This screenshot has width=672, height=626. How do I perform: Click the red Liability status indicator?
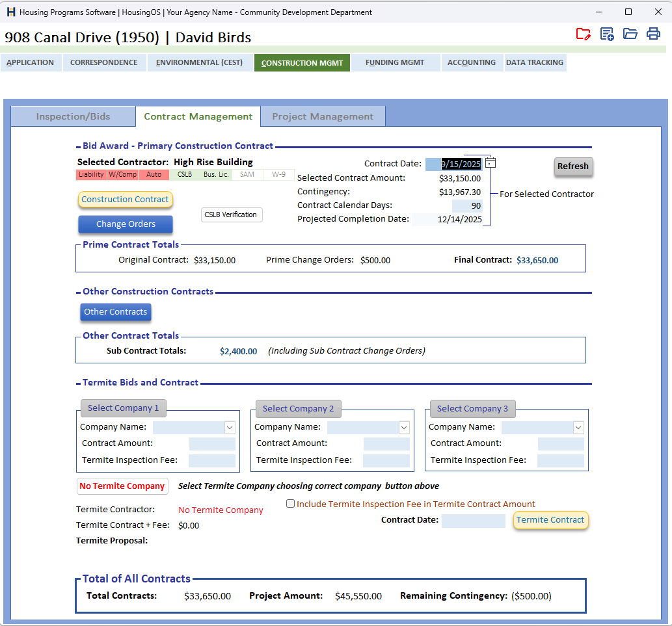click(x=91, y=175)
